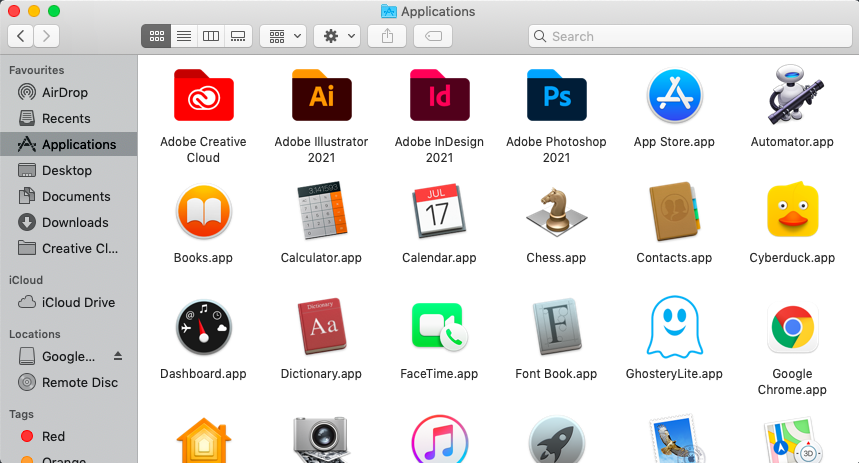
Task: Open Cyberduck.app duck icon
Action: coord(792,212)
